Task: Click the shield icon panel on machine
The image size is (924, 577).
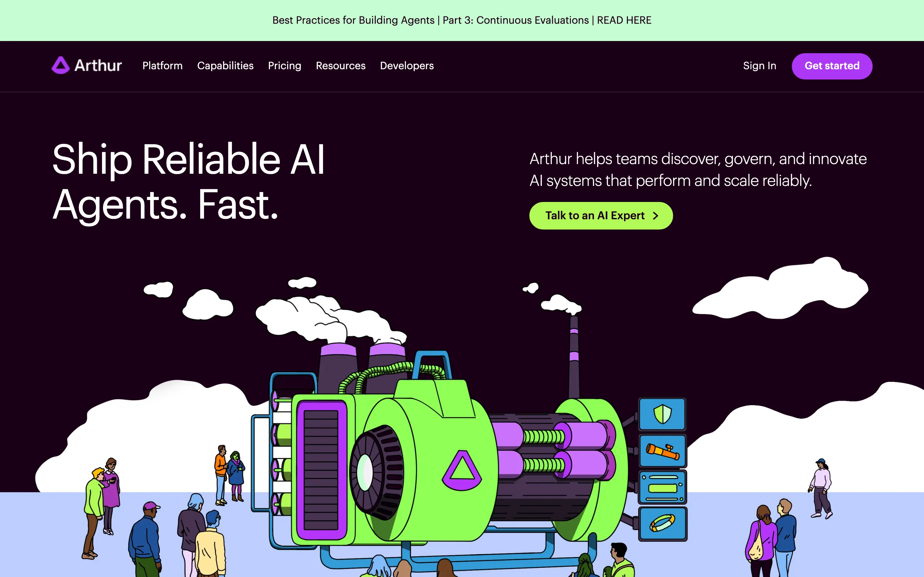Action: coord(662,414)
